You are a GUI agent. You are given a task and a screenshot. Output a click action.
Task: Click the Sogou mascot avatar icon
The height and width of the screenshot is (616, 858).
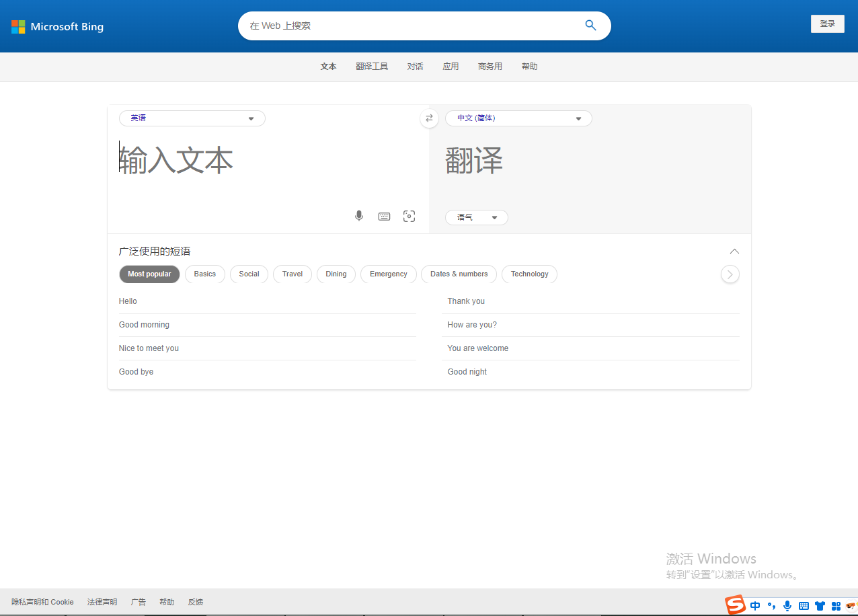(851, 606)
